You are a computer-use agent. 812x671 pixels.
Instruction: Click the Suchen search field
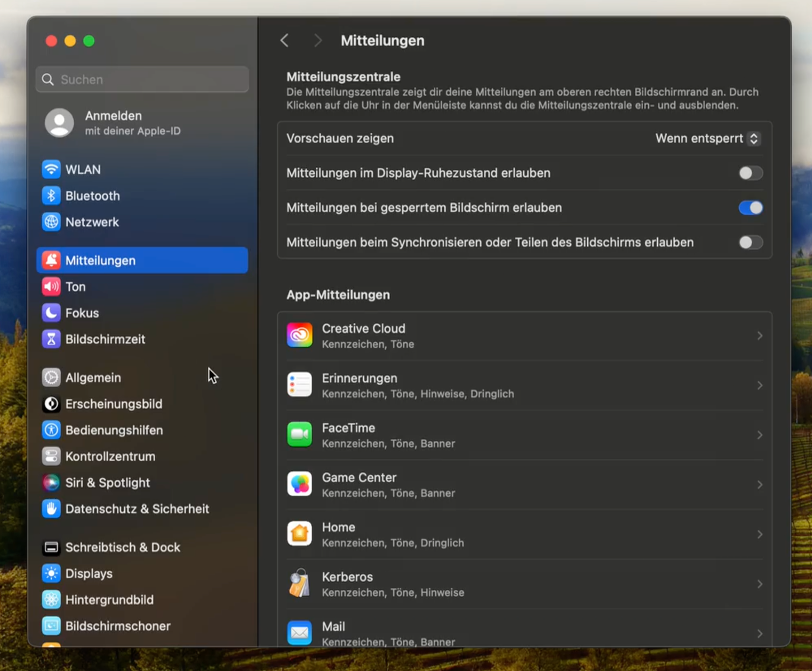[143, 79]
